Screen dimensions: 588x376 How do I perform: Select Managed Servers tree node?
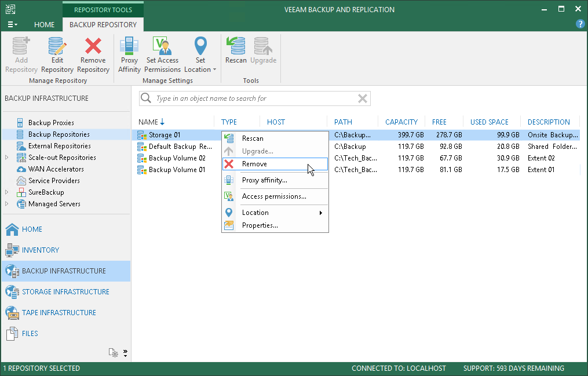point(54,204)
